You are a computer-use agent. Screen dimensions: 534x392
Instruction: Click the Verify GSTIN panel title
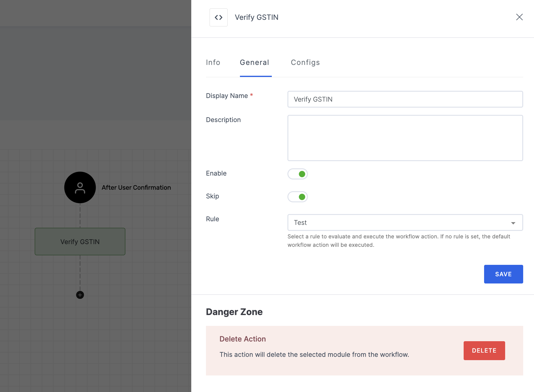pos(256,17)
